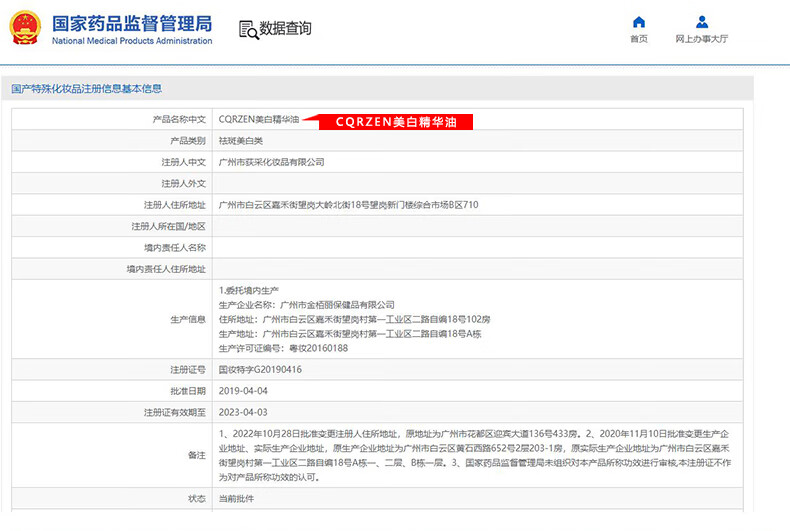Select the 备注 label
The height and width of the screenshot is (531, 790).
click(x=196, y=455)
